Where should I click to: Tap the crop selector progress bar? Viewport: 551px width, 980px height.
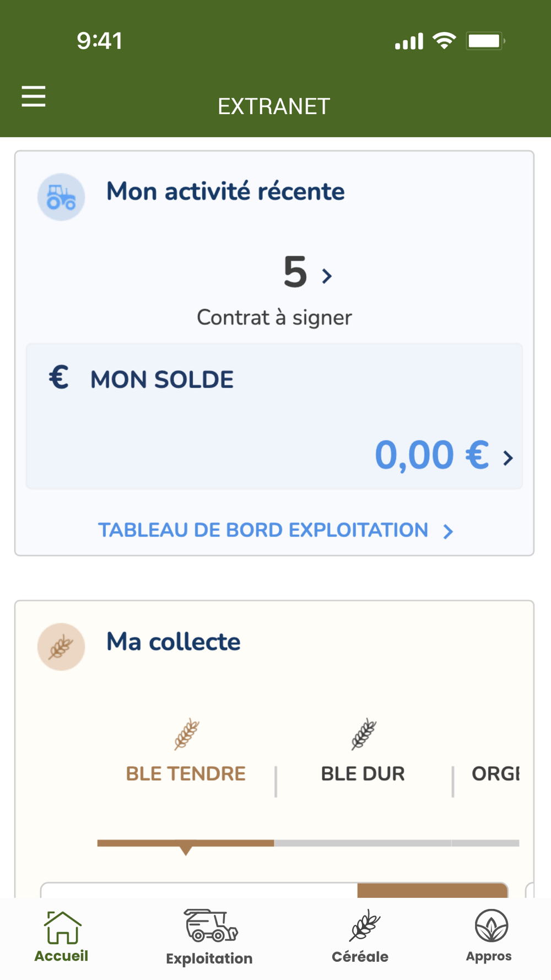(307, 843)
